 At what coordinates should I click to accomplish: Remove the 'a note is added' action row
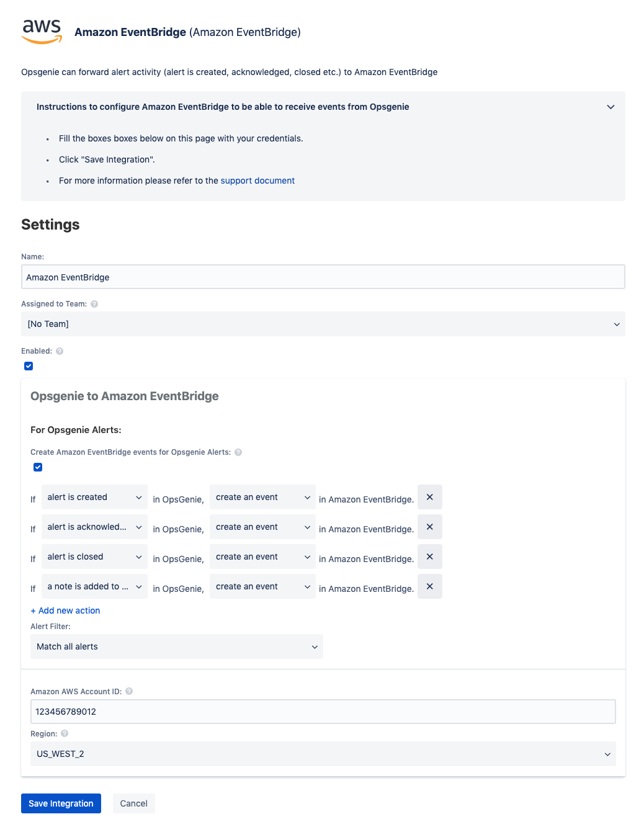(430, 586)
